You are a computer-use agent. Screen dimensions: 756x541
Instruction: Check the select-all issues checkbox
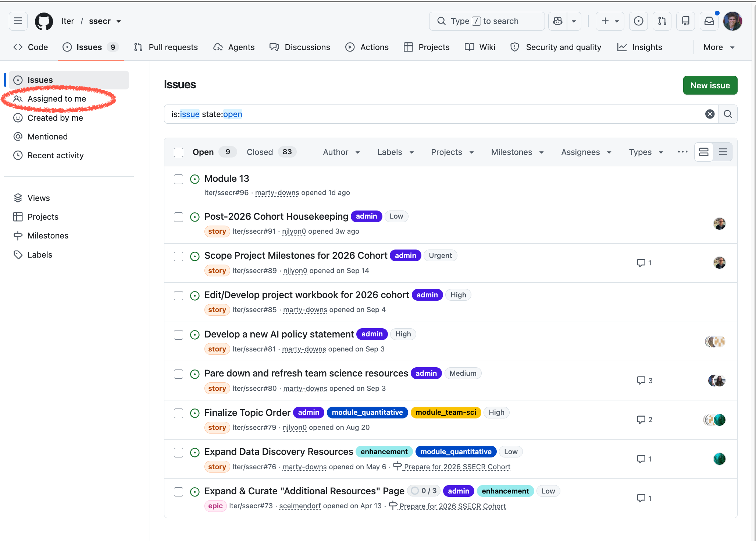[x=178, y=152]
